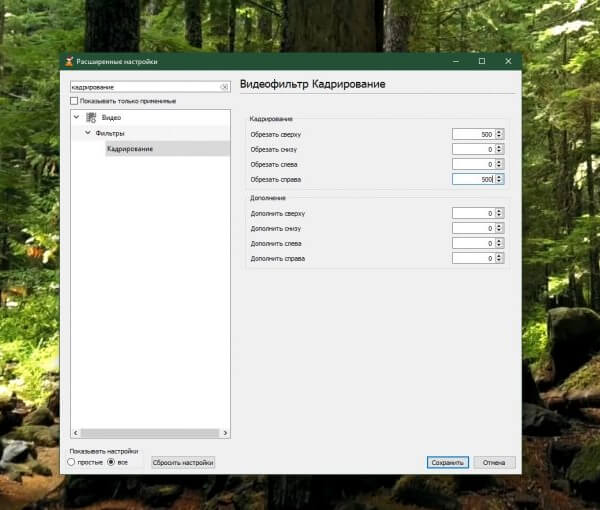600x510 pixels.
Task: Clear search field with the X icon
Action: click(224, 88)
